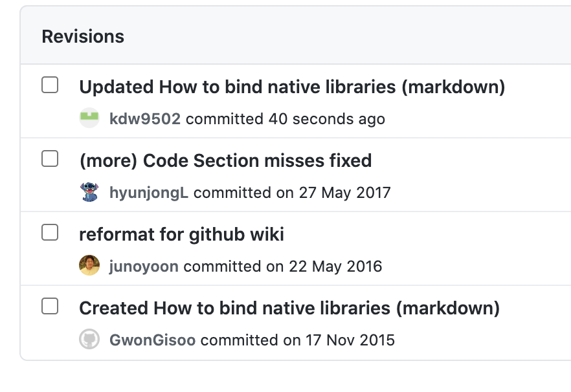Click the 'reformat for github wiki' revision title
571x392 pixels.
[181, 234]
